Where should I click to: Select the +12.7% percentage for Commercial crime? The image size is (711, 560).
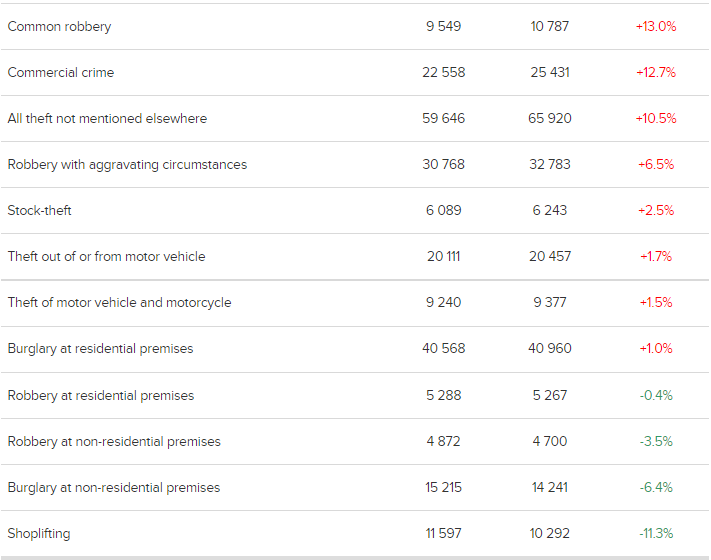pos(656,72)
